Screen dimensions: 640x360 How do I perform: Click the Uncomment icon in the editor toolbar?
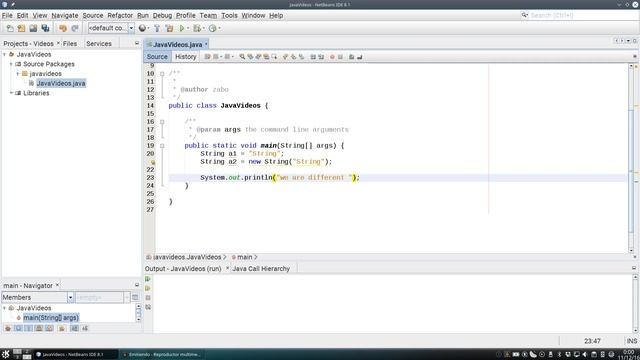click(360, 57)
